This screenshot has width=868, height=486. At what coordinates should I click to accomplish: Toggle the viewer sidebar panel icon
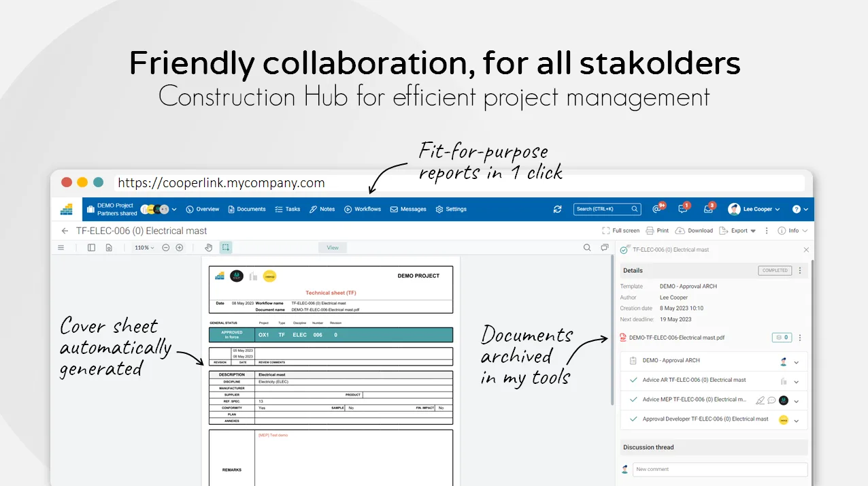pyautogui.click(x=92, y=248)
